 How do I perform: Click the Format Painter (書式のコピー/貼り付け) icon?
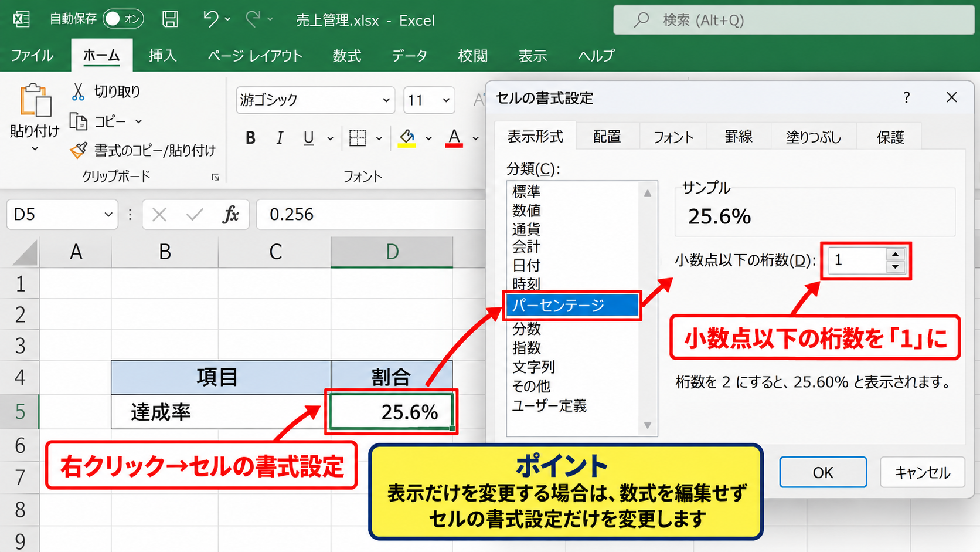(78, 150)
